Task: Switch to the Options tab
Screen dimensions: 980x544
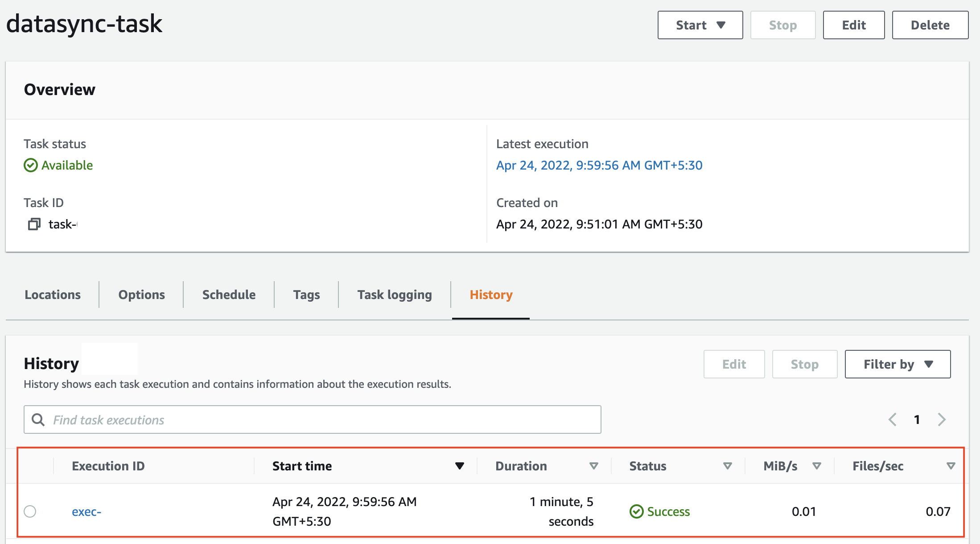Action: (141, 295)
